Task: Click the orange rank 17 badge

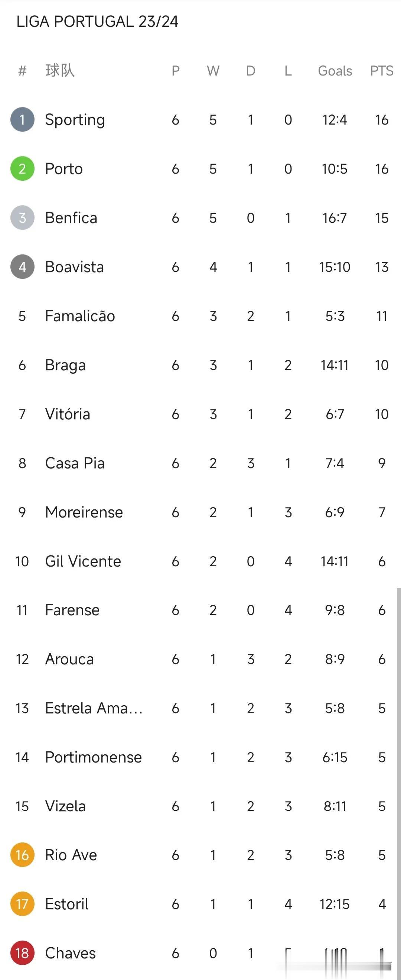Action: 22,904
